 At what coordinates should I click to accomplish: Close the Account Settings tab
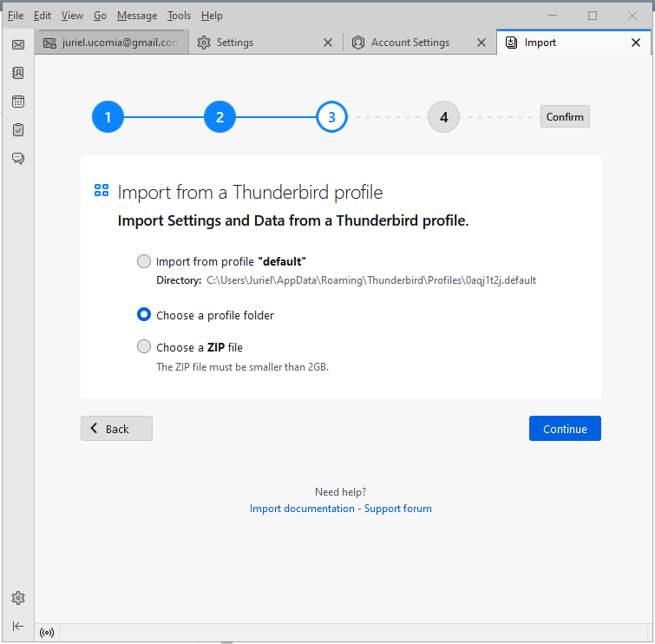click(481, 43)
